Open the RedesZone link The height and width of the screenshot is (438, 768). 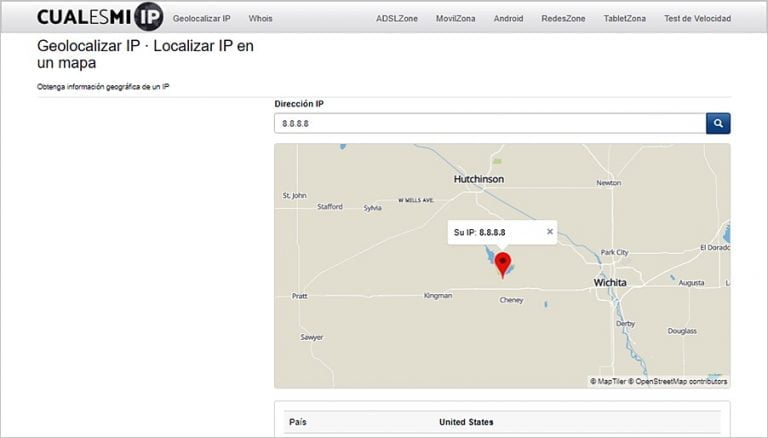563,19
